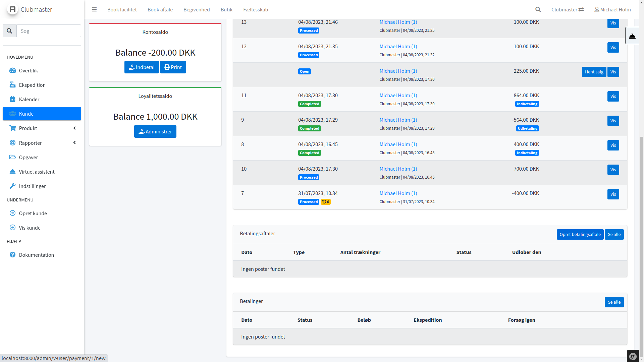Open the Book facilitet menu
644x362 pixels.
point(122,9)
